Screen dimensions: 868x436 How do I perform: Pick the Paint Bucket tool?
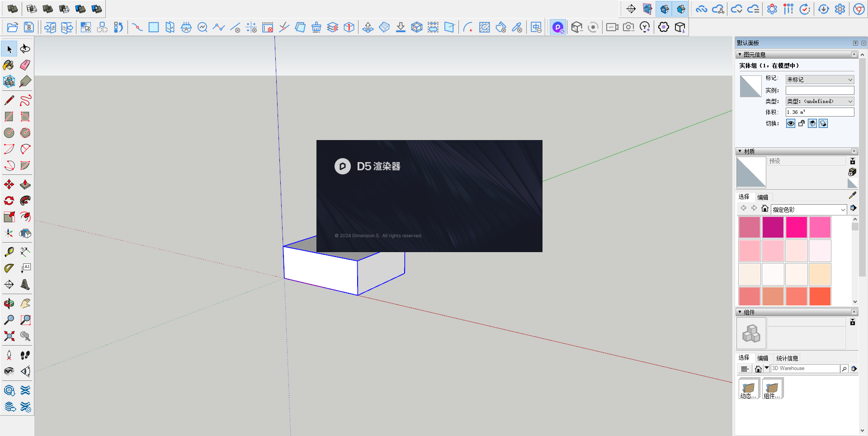point(9,65)
